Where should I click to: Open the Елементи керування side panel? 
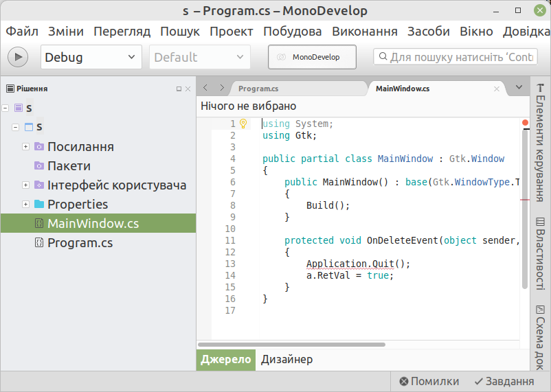click(541, 142)
